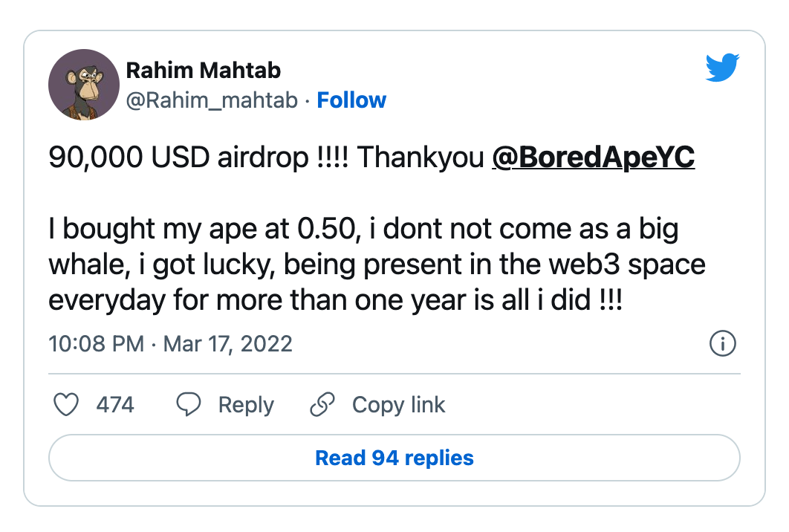Screen dimensions: 789x532
Task: Follow Rahim Mahtab
Action: [351, 100]
